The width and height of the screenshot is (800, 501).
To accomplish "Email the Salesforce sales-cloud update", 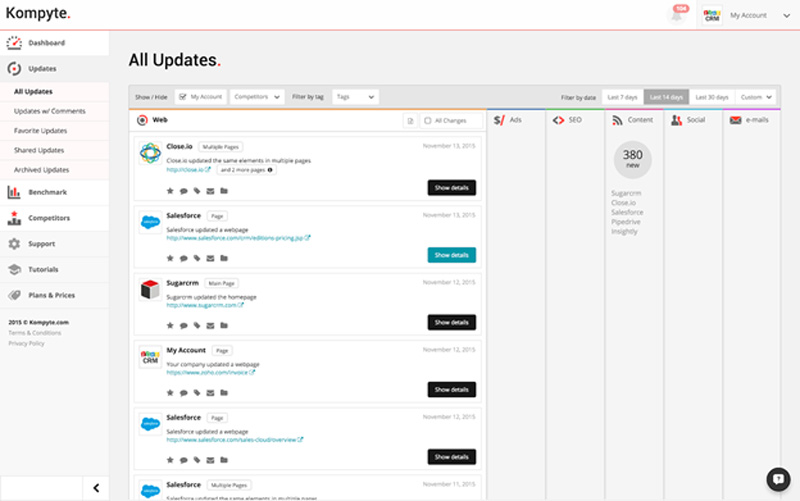I will tap(210, 460).
